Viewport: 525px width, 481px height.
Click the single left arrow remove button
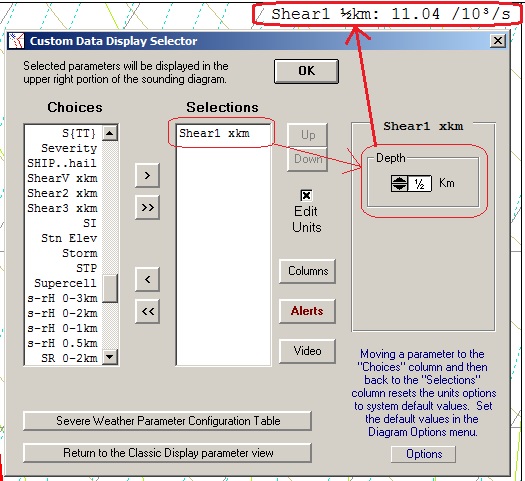[x=147, y=279]
